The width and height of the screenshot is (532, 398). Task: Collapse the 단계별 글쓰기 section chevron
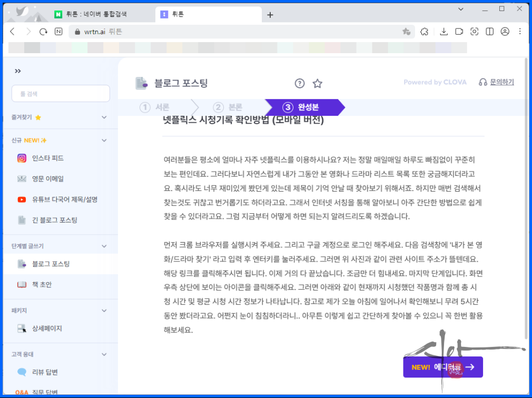(x=104, y=246)
